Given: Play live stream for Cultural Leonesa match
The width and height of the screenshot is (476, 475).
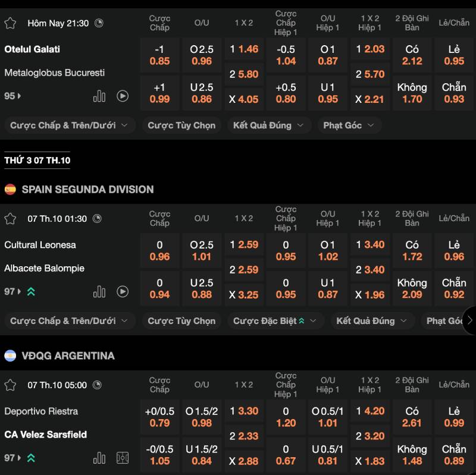Looking at the screenshot, I should 123,291.
